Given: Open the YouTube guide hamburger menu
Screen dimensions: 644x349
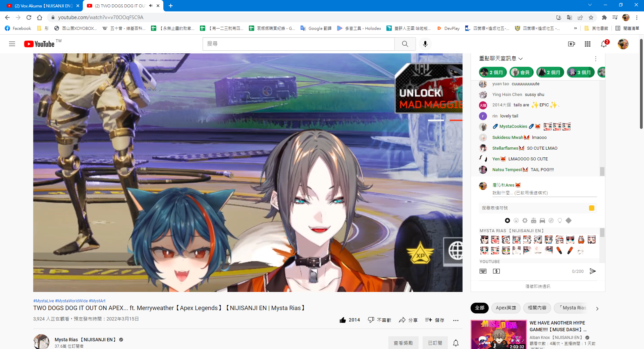Looking at the screenshot, I should [12, 44].
